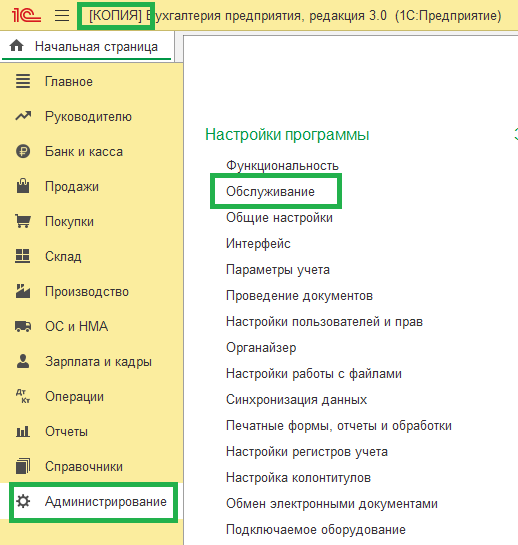
Task: Click the gear icon for Администрирование
Action: (23, 501)
